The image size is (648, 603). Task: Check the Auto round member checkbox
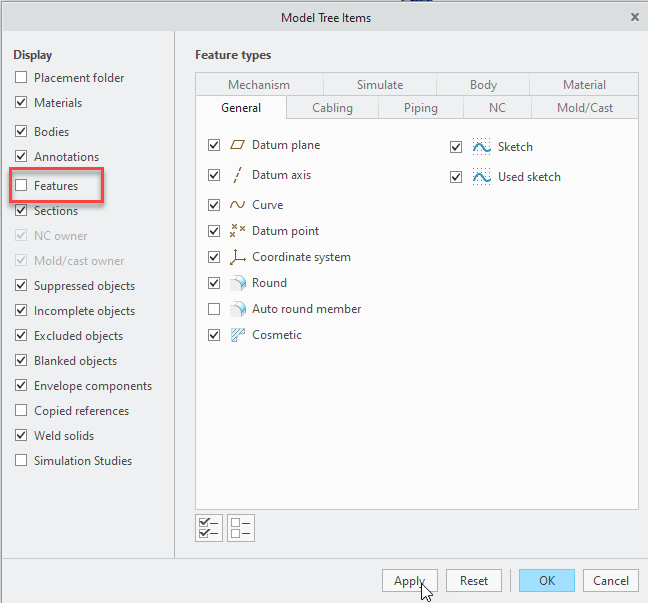214,309
